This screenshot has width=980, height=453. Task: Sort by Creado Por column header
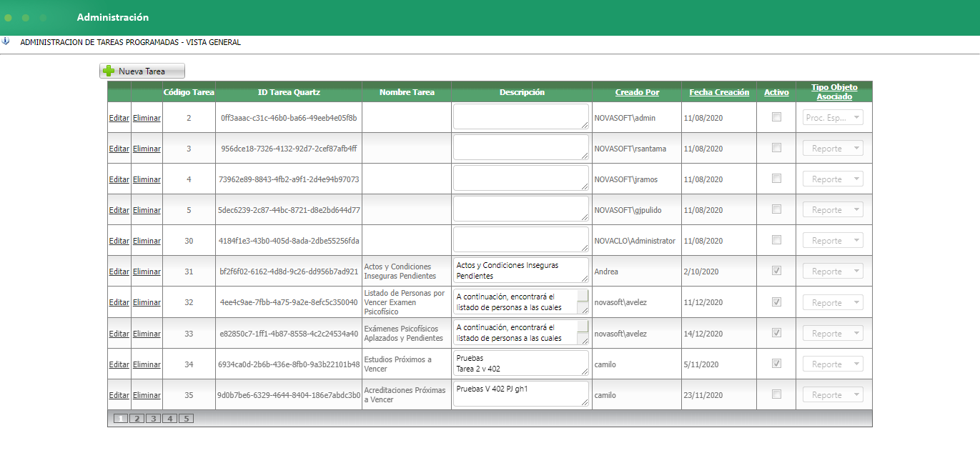637,92
